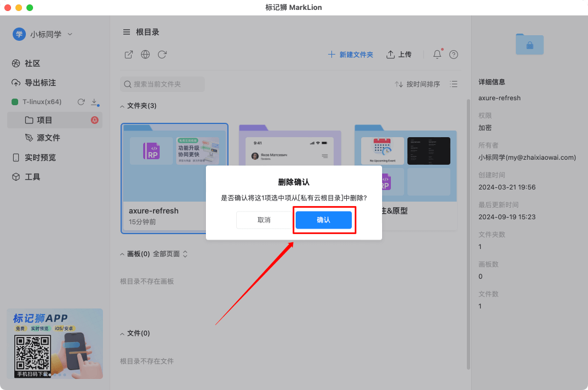Open the external link icon in toolbar
Screen dimensions: 588x390
point(128,55)
